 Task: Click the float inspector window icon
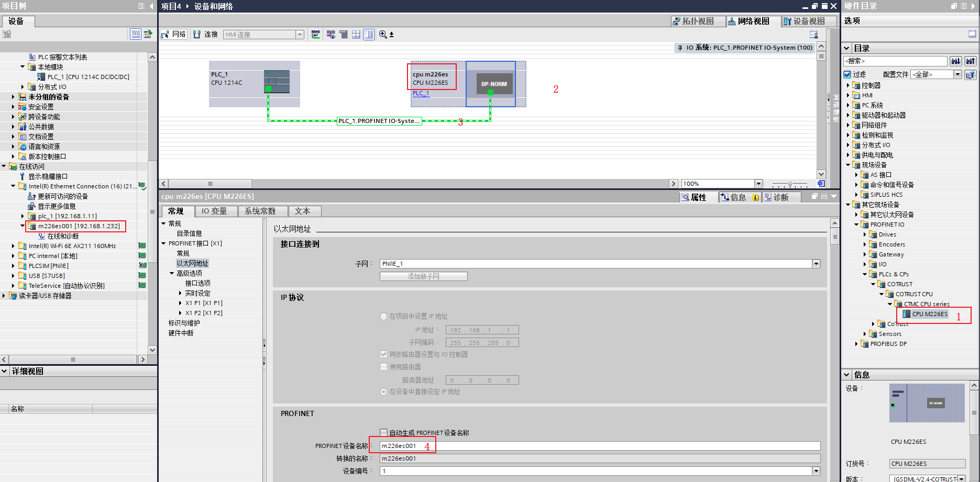pos(814,196)
